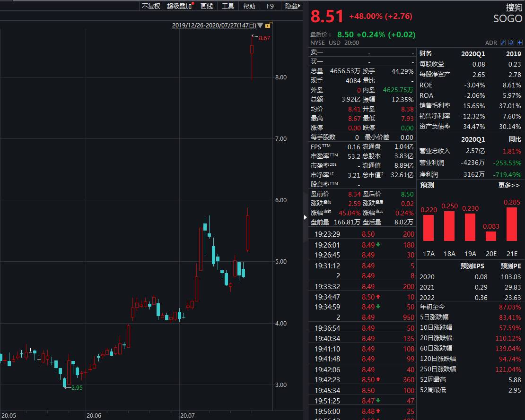The image size is (525, 420).
Task: Select the 财务 panel header
Action: click(x=426, y=54)
